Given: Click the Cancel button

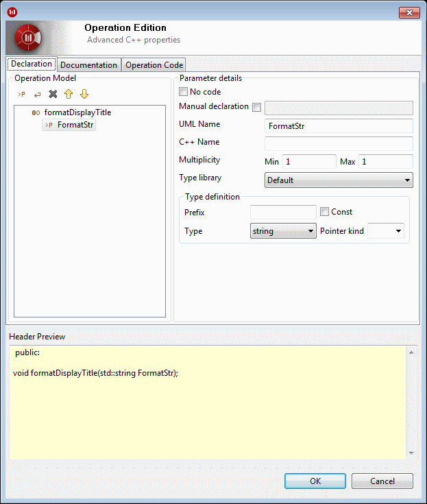Looking at the screenshot, I should pos(382,481).
